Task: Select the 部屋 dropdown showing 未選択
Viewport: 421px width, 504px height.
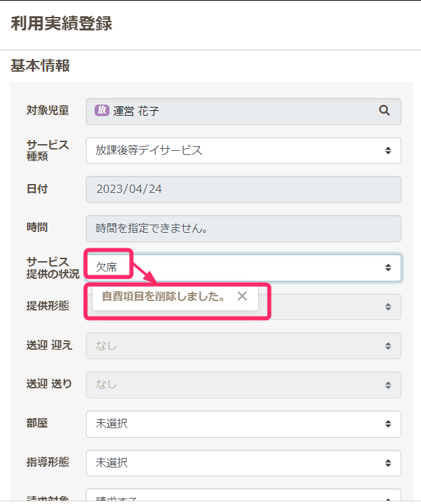Action: tap(243, 424)
